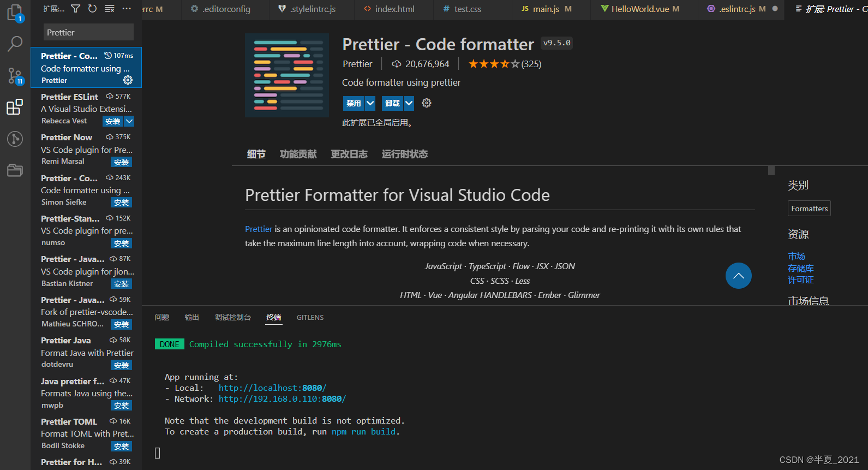Open localhost:8080 link in terminal
Viewport: 868px width, 470px height.
click(x=272, y=388)
